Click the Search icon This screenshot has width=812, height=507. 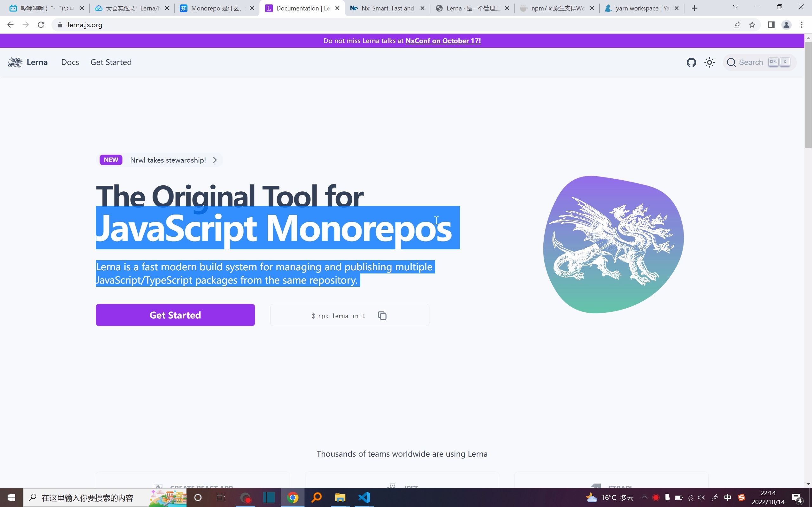click(x=732, y=62)
